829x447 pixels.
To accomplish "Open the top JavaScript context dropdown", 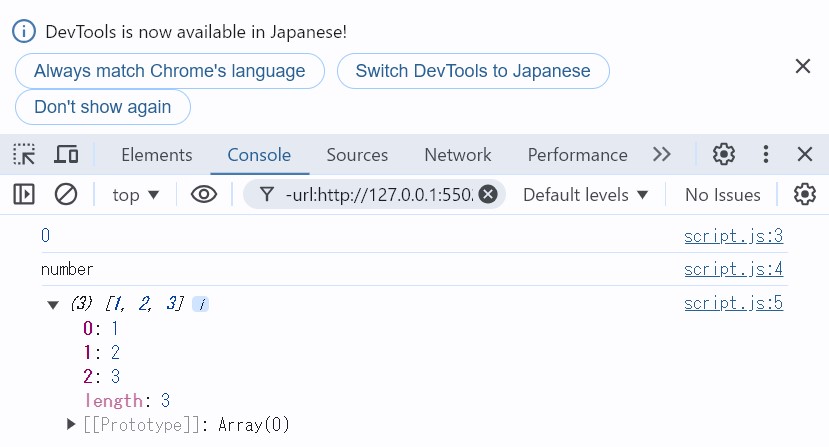I will [136, 195].
